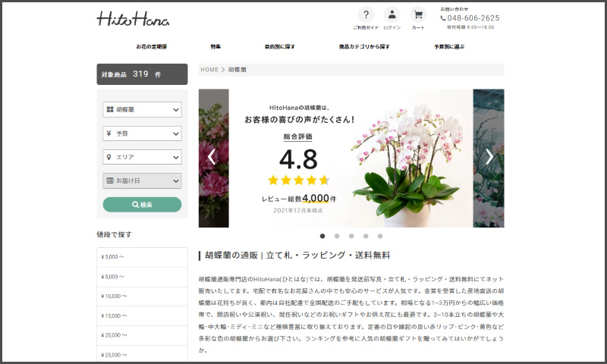Filter by price ¥10,000〜
607x364 pixels.
tap(142, 296)
